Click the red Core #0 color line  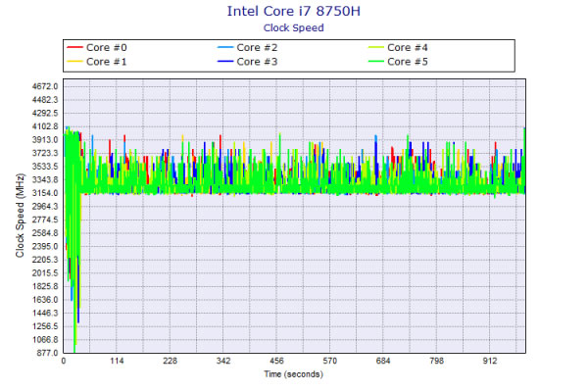coord(74,48)
